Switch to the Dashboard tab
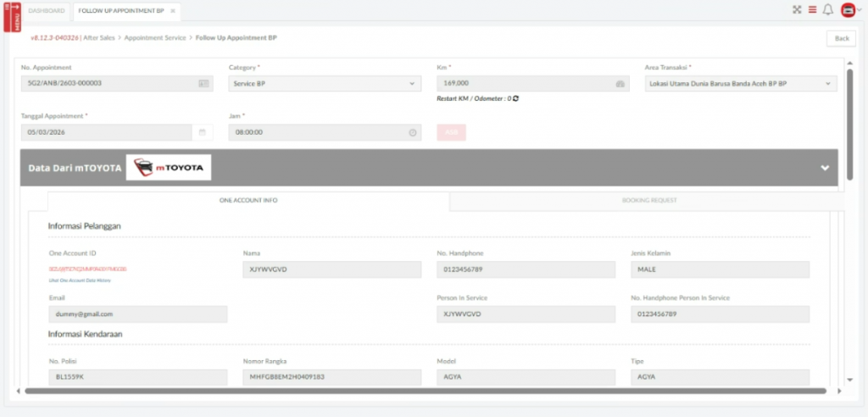Viewport: 868px width, 417px height. pyautogui.click(x=47, y=10)
